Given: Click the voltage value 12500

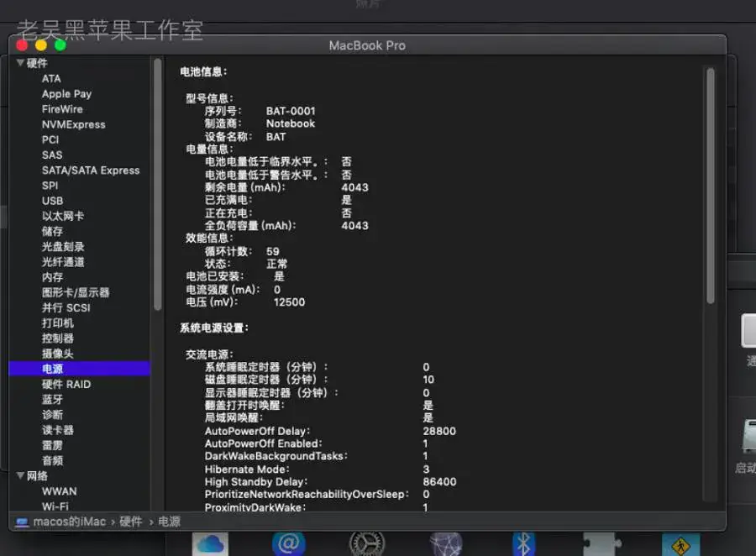Looking at the screenshot, I should point(289,302).
